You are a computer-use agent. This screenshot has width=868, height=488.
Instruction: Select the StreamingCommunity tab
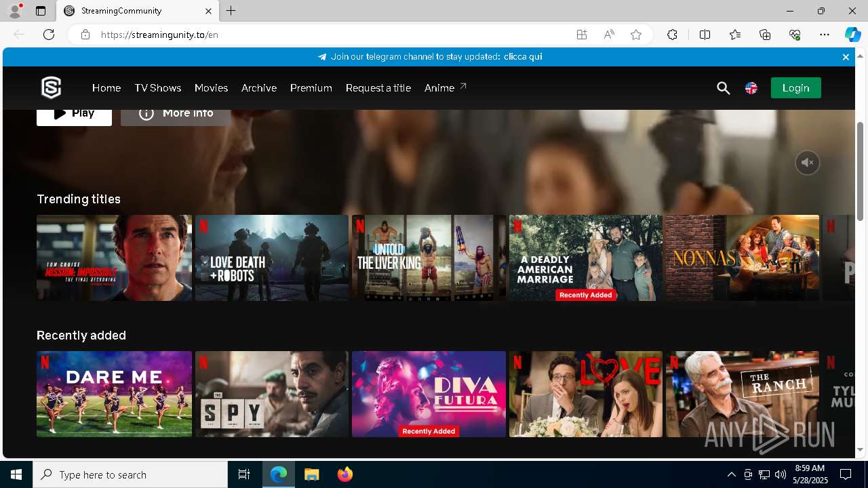pyautogui.click(x=137, y=11)
